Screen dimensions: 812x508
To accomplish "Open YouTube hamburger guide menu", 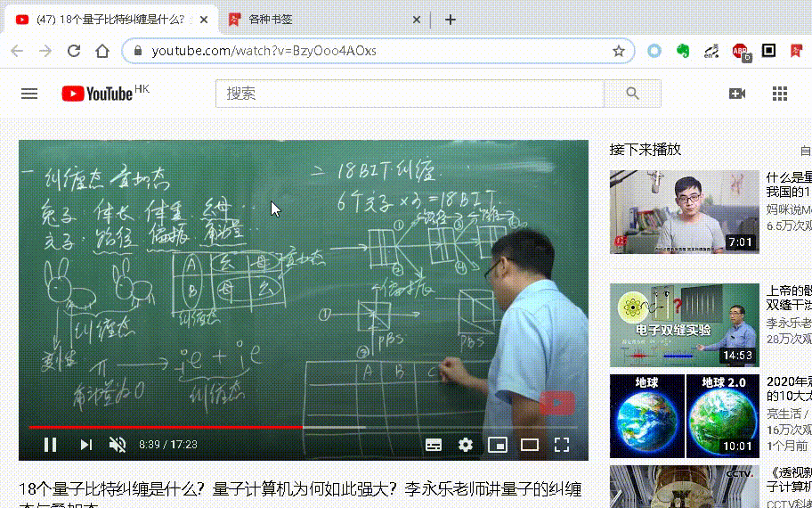I will (x=29, y=94).
